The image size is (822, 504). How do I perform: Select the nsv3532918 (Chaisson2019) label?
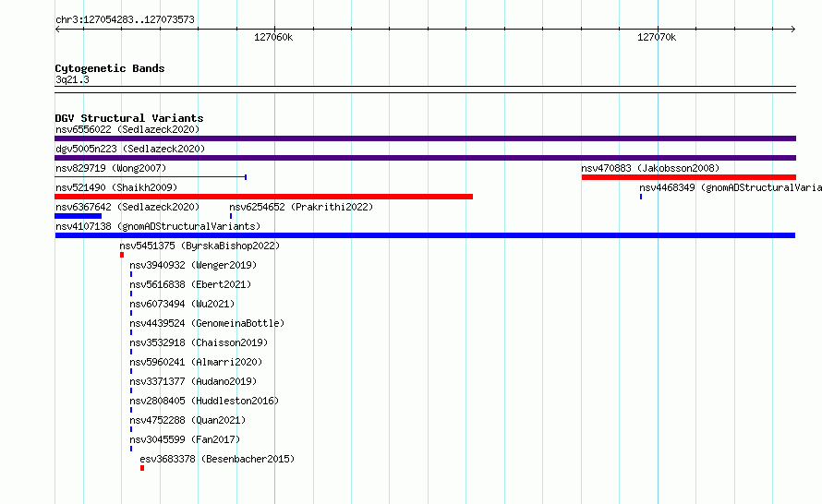(x=199, y=342)
